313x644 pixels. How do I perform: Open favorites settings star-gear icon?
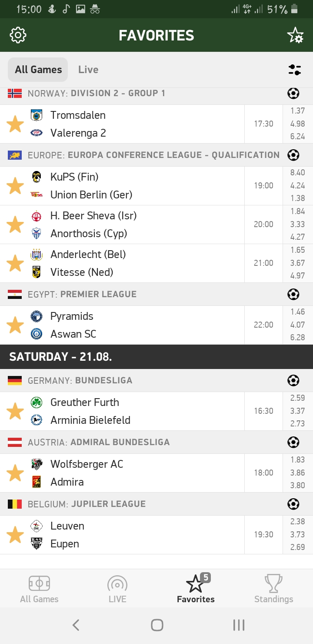pos(295,36)
